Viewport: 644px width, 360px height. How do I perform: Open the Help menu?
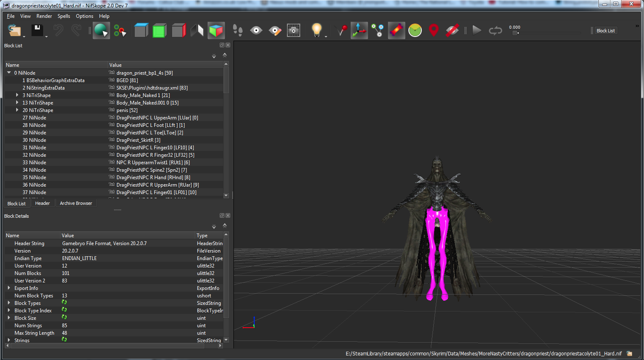(104, 16)
